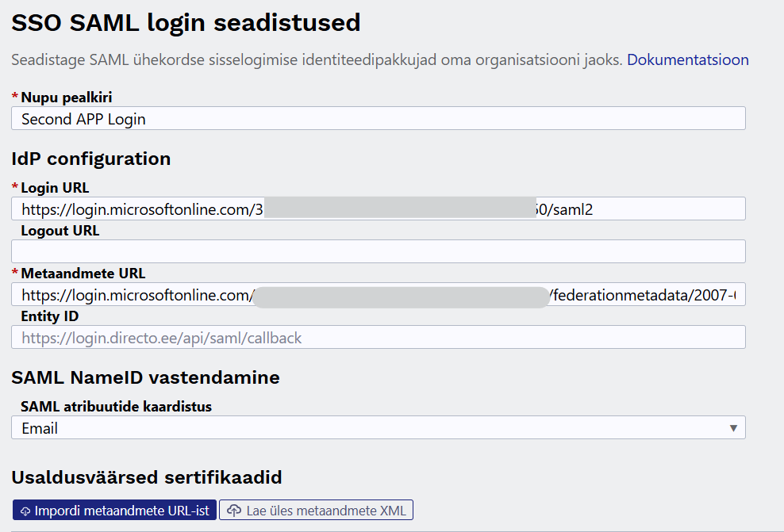The height and width of the screenshot is (532, 784).
Task: Open the Dokumentatsioon link
Action: coord(687,60)
